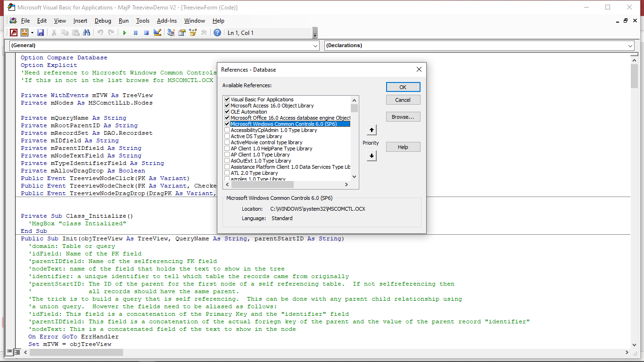The width and height of the screenshot is (644, 362).
Task: Click references list scroll-up arrow
Action: point(355,100)
